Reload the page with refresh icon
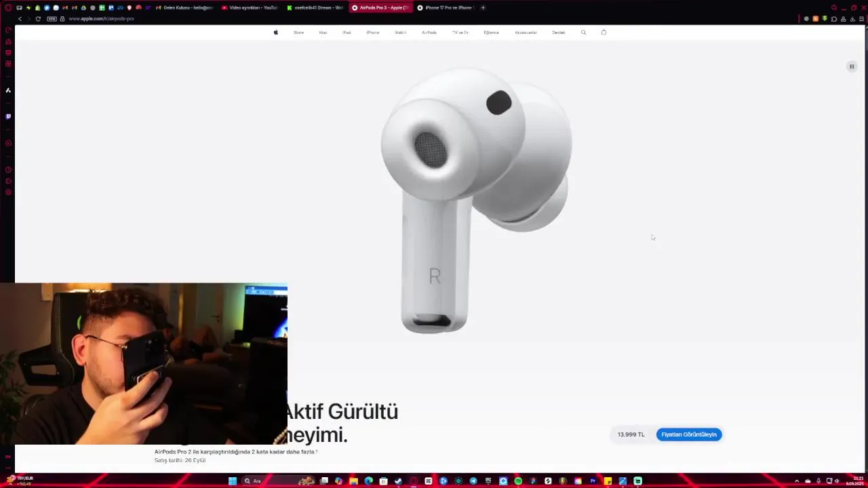Viewport: 868px width, 488px height. click(x=38, y=19)
